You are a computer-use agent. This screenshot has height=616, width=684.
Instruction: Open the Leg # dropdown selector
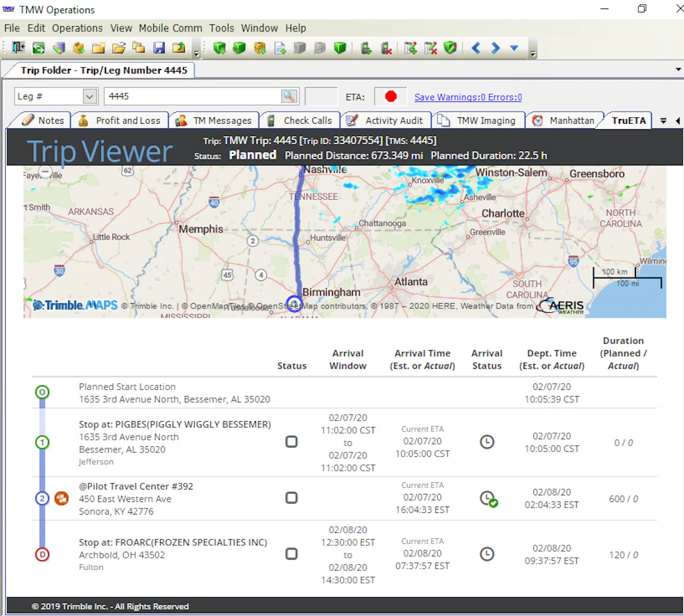pos(89,96)
